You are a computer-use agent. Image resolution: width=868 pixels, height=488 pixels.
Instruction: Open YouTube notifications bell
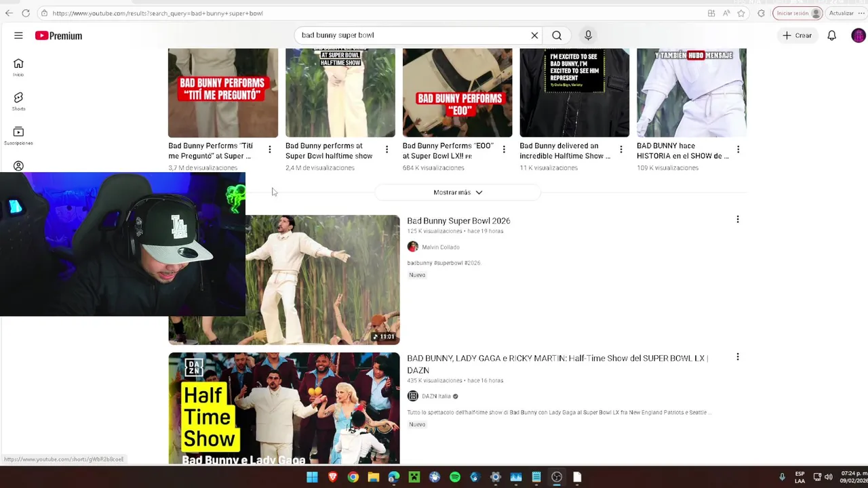tap(831, 35)
